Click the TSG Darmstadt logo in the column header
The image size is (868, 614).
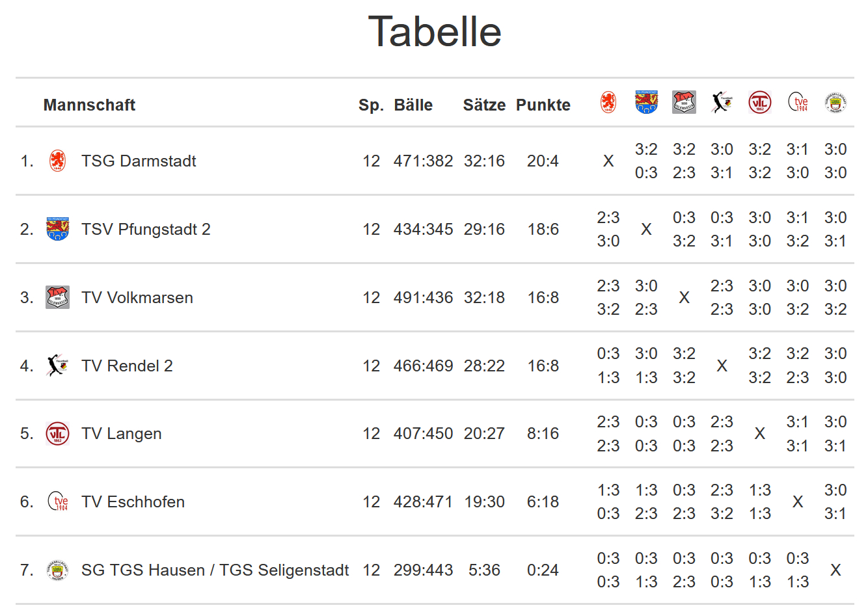[x=608, y=102]
